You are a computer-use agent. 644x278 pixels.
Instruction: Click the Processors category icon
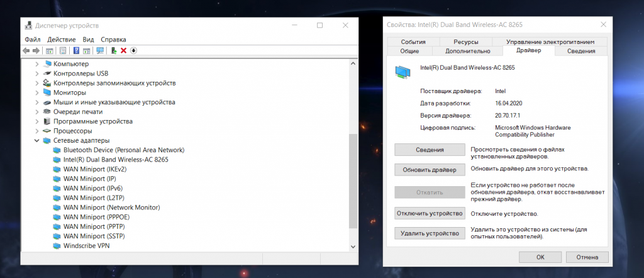(47, 131)
